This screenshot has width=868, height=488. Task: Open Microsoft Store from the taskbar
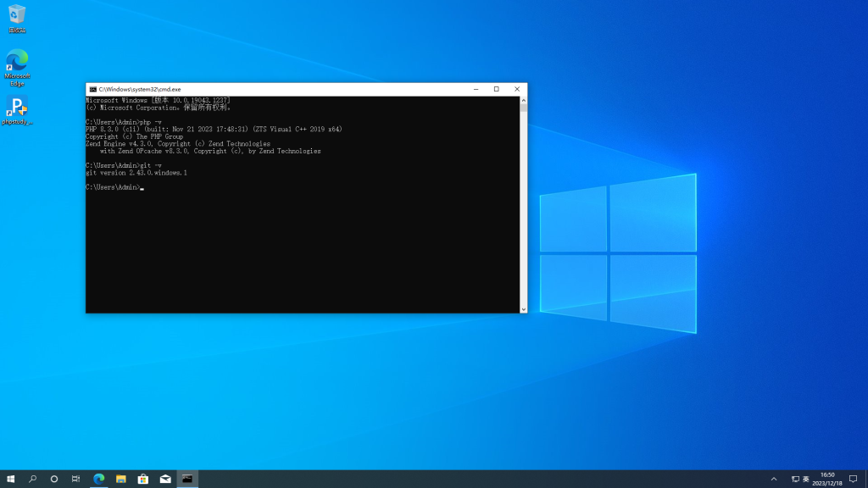142,480
